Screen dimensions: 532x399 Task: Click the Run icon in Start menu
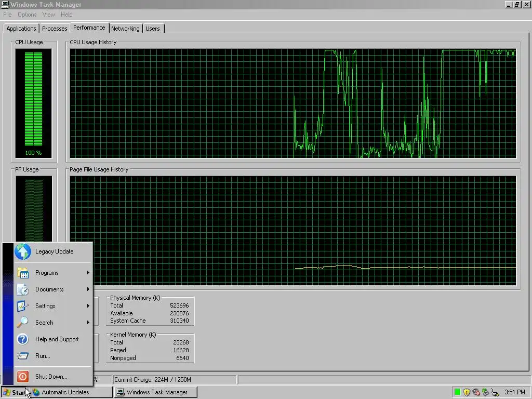23,355
